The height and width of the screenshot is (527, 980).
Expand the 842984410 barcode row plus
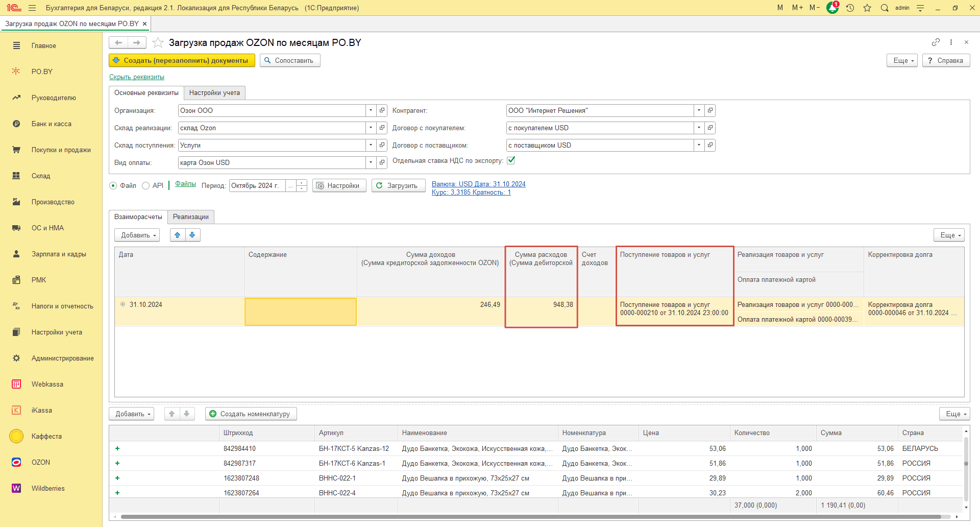coord(117,448)
